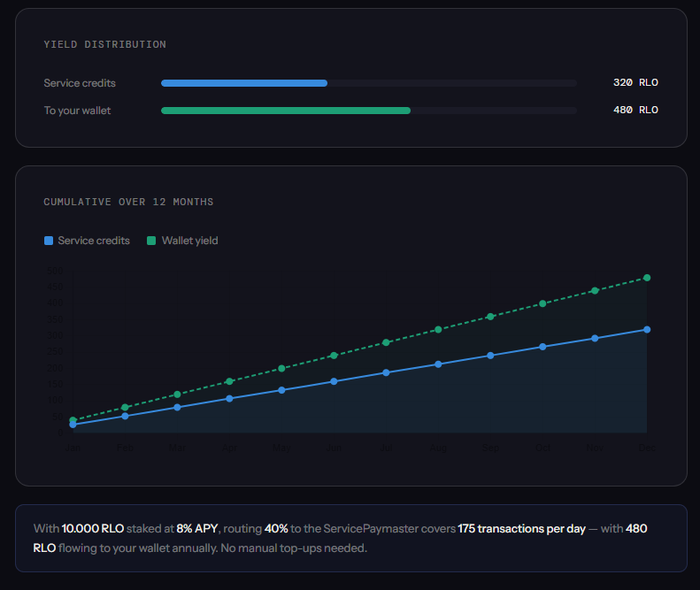The image size is (700, 590).
Task: Click the Sep wallet yield data point
Action: (490, 317)
